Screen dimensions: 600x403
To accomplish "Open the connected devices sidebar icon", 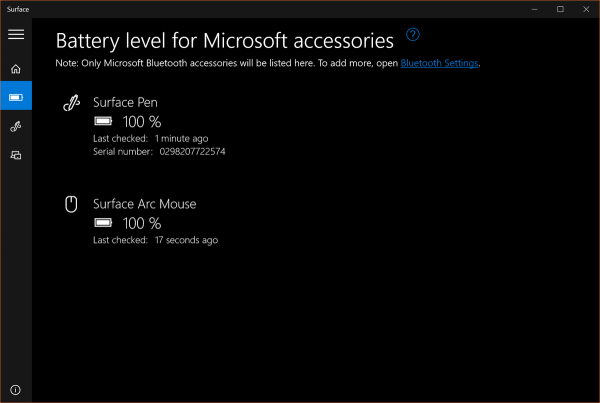I will click(16, 155).
